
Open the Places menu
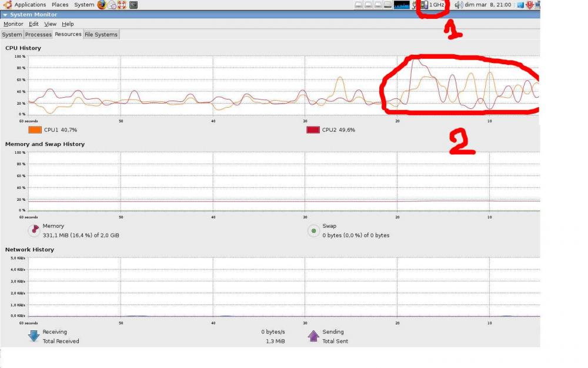[60, 5]
